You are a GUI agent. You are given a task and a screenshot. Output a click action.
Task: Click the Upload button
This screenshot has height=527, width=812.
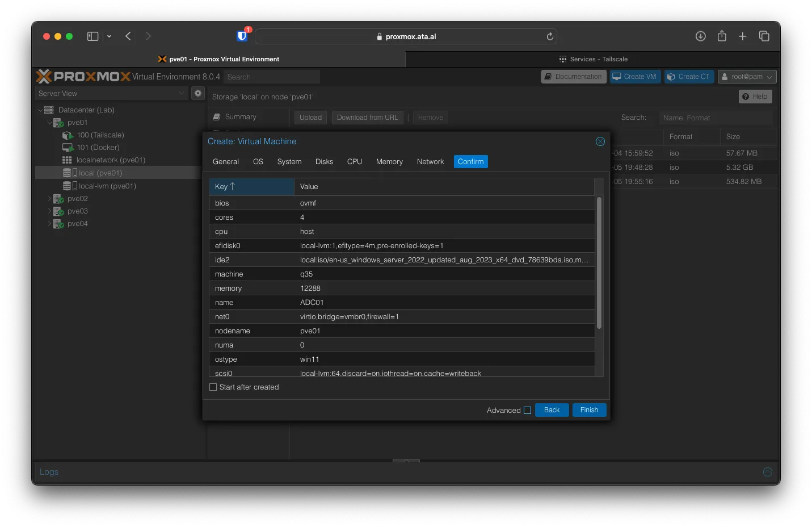pos(310,118)
